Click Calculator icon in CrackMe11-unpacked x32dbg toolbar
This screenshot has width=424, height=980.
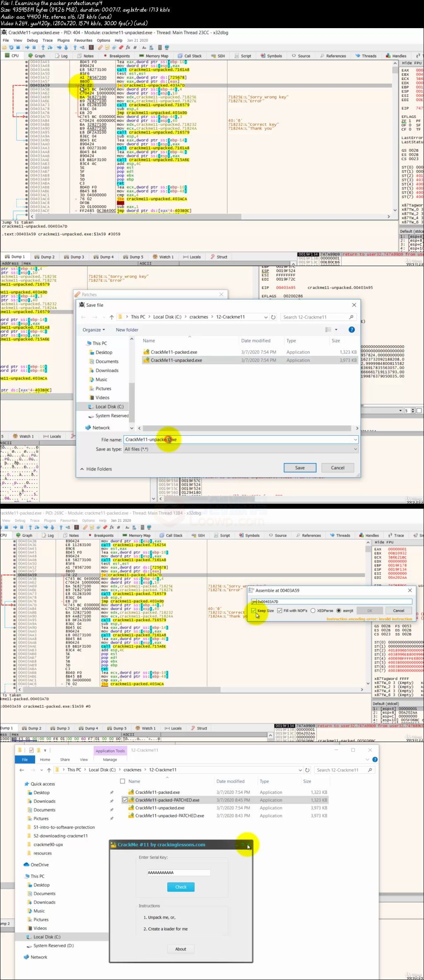(x=159, y=48)
